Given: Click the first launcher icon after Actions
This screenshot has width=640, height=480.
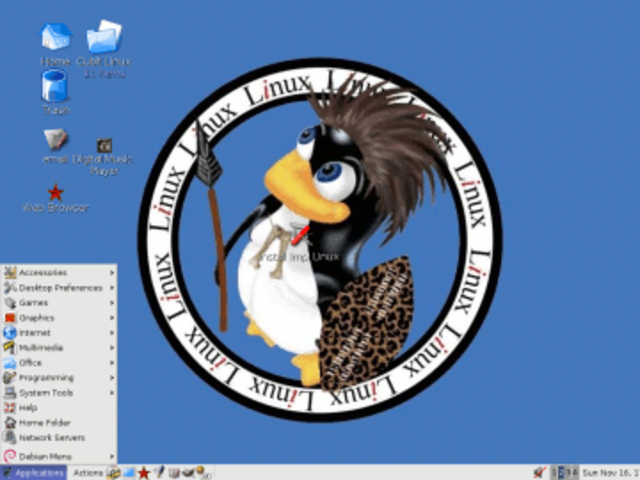Looking at the screenshot, I should [x=113, y=473].
